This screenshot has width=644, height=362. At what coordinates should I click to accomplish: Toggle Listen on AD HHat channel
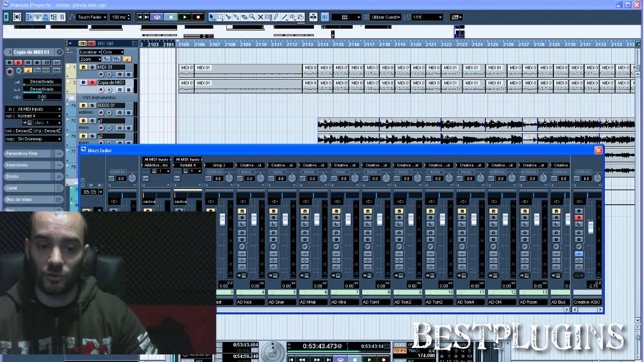coord(305,224)
